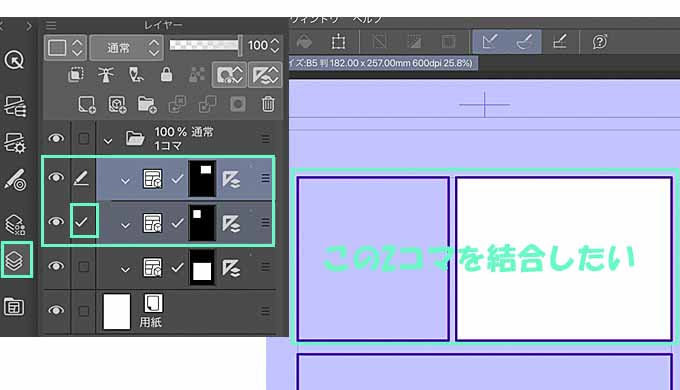Open the ruler display range dropdown button
Image resolution: width=680 pixels, height=390 pixels.
[x=265, y=75]
